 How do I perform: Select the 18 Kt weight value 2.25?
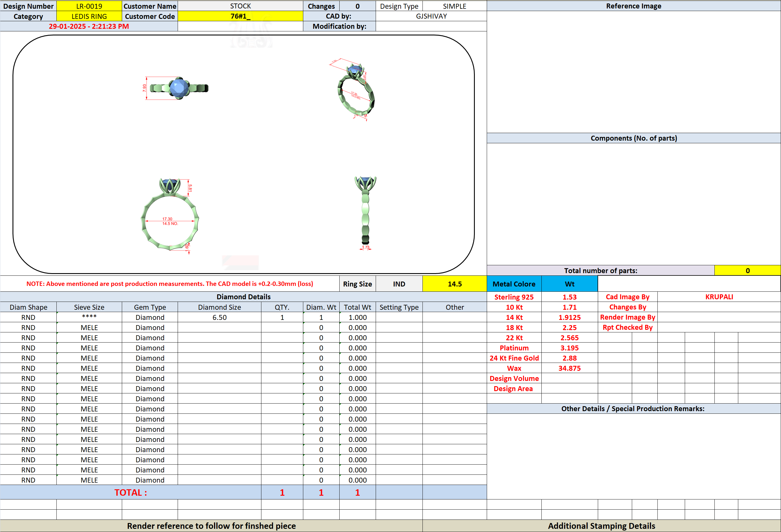click(570, 327)
